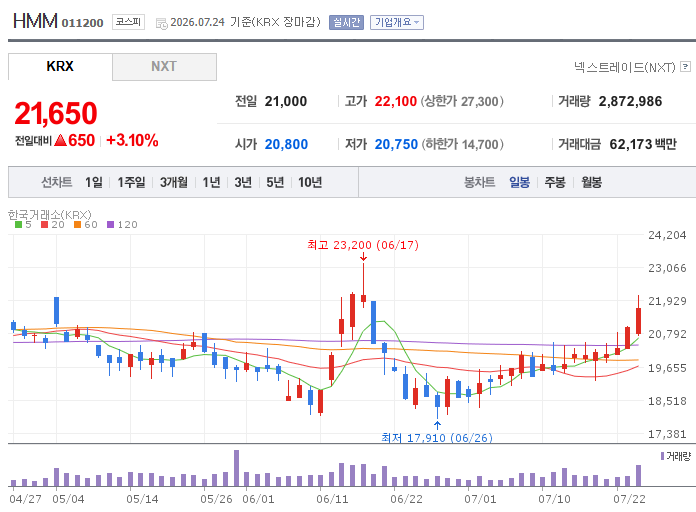
Task: Click the HMM stock name heading
Action: [x=35, y=21]
